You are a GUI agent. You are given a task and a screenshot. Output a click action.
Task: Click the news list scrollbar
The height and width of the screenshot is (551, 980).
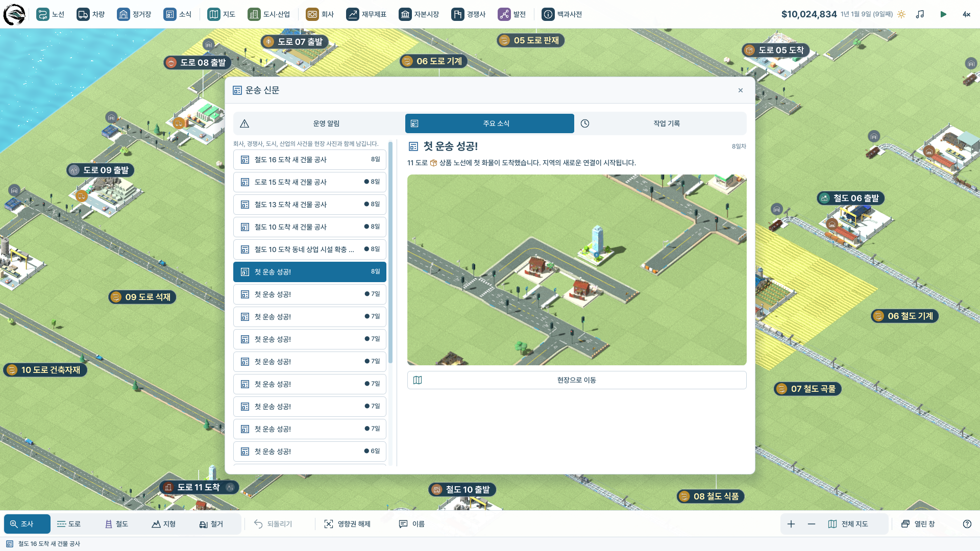390,253
